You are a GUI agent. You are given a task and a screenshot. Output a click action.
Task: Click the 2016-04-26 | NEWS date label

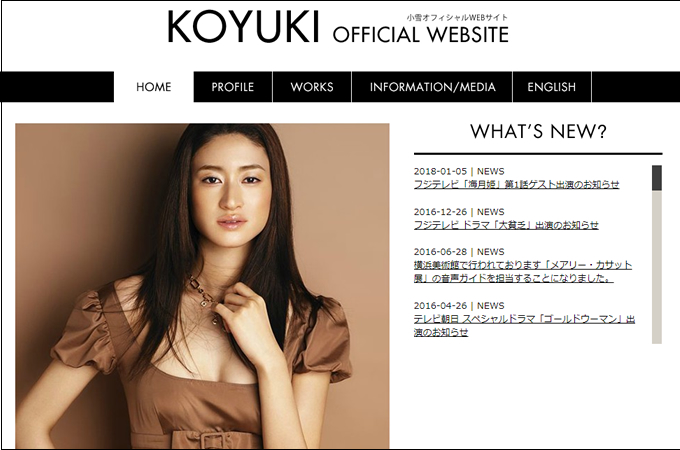click(459, 306)
